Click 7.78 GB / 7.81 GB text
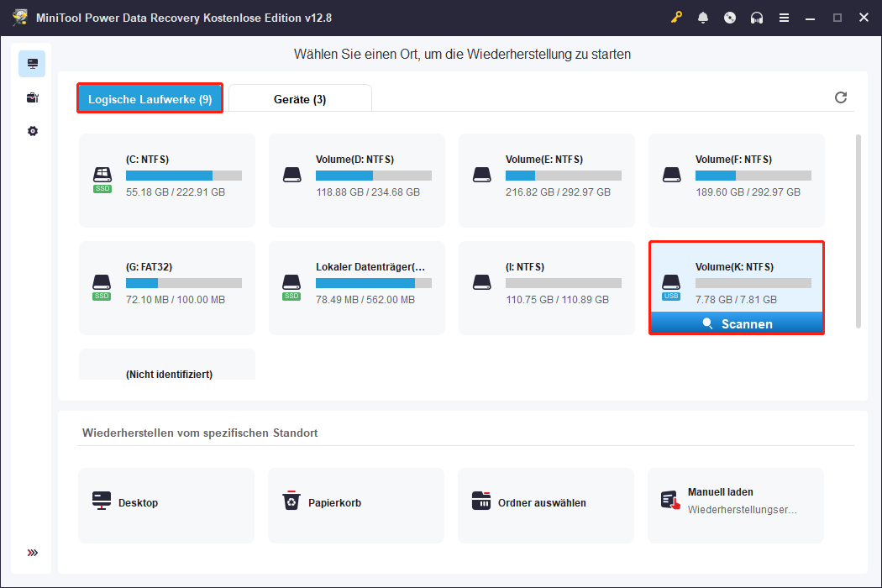This screenshot has width=882, height=588. tap(736, 300)
